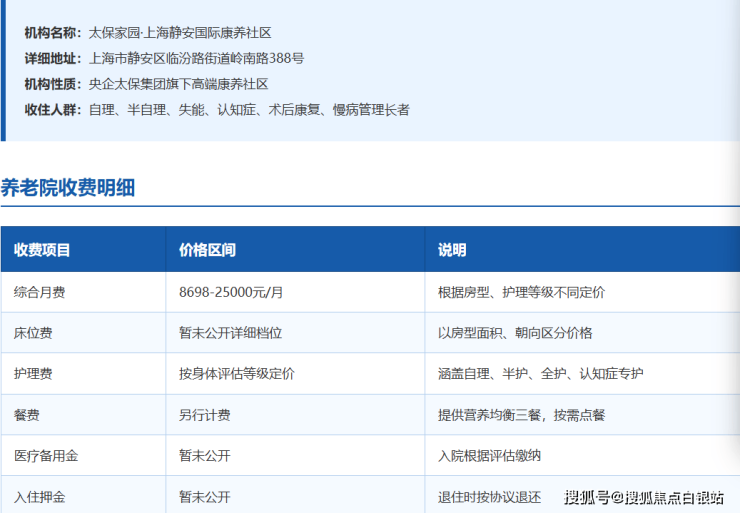Screen dimensions: 740x513
Task: Click the 价格区间 column header
Action: 207,250
